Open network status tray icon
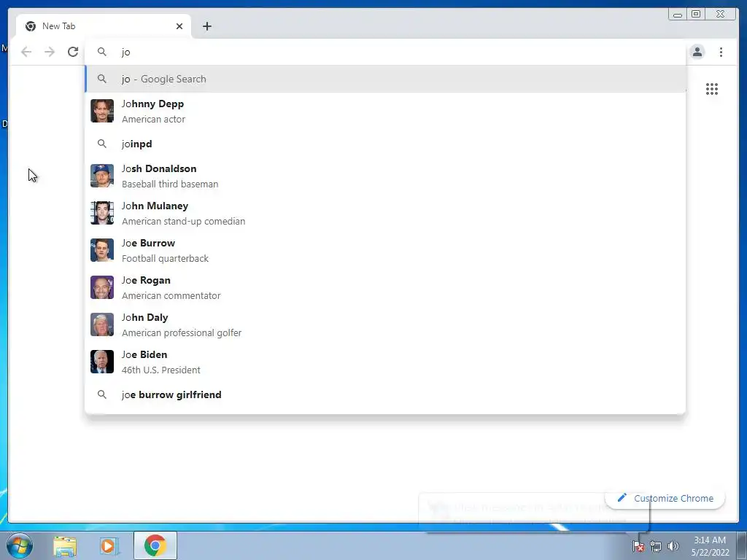This screenshot has width=747, height=560. [x=656, y=546]
